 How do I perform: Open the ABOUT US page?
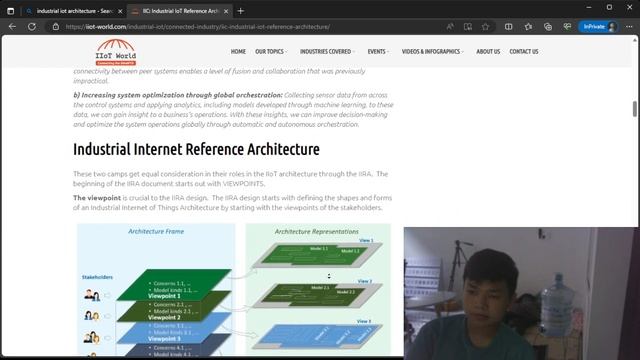(488, 51)
